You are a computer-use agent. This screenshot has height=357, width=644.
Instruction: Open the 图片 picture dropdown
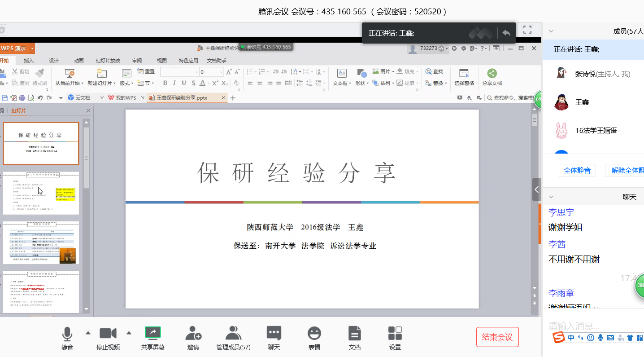tap(383, 71)
